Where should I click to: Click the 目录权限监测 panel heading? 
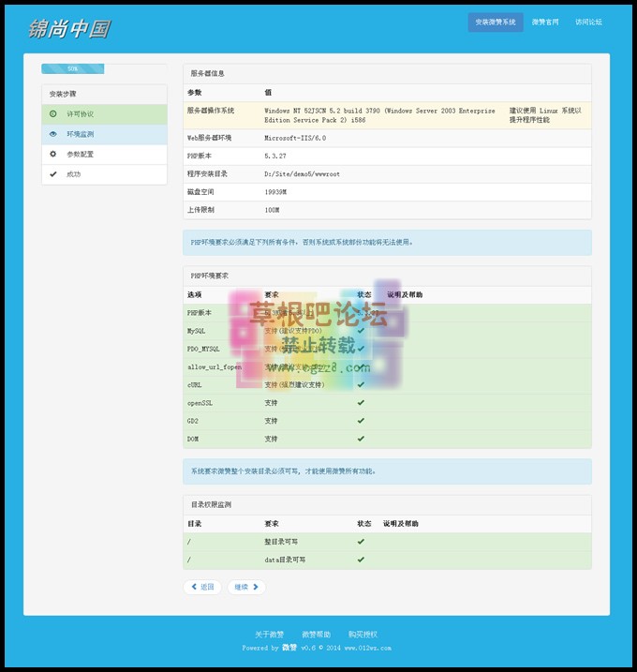tap(387, 505)
